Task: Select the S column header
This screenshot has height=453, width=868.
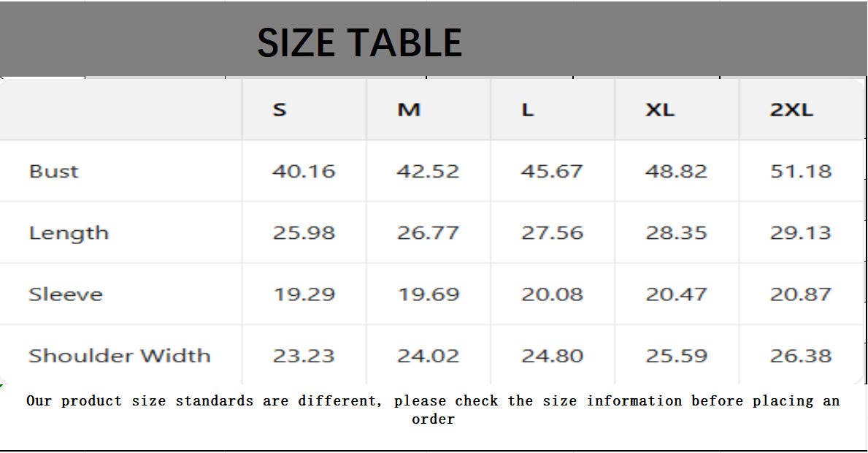Action: pos(280,110)
